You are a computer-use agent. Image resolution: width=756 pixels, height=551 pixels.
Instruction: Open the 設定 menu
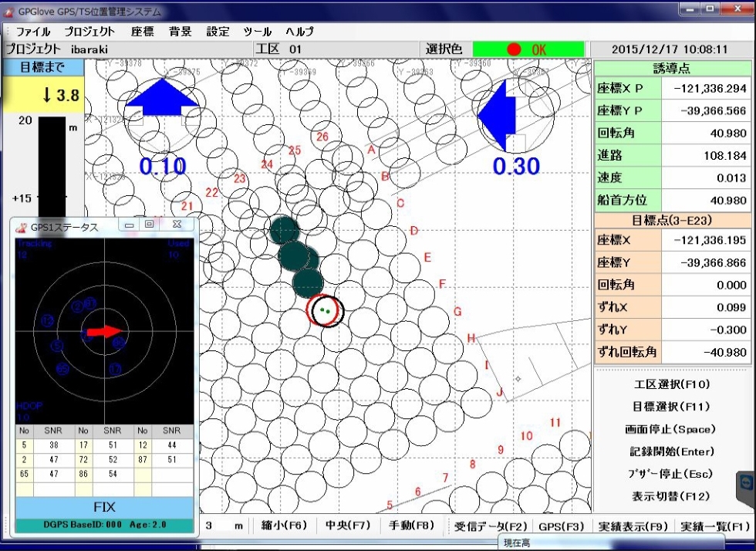click(x=218, y=32)
